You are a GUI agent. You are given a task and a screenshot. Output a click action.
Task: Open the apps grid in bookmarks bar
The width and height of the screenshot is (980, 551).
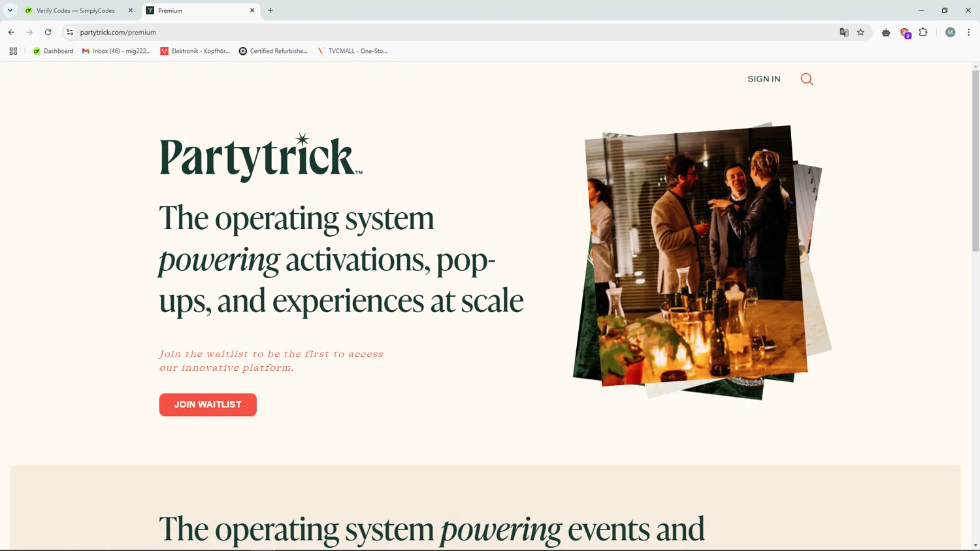pos(13,51)
